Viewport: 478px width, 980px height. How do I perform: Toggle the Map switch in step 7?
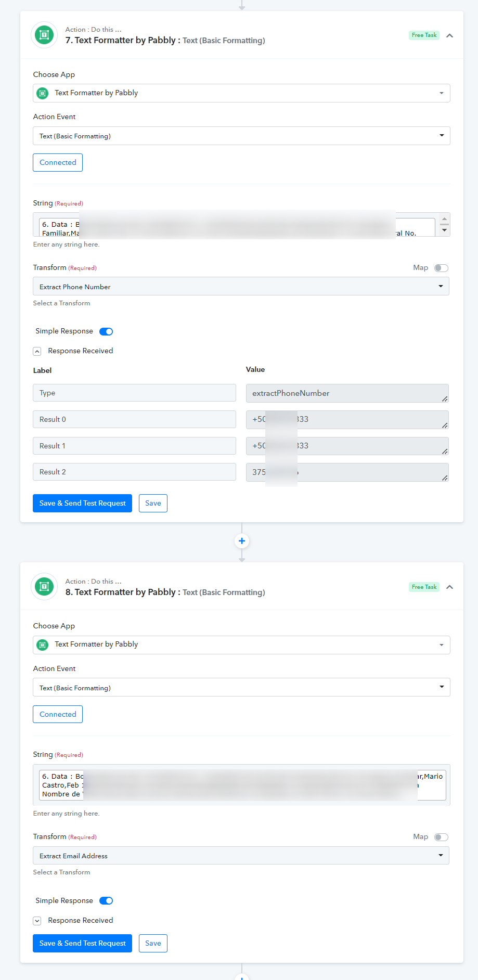(441, 268)
